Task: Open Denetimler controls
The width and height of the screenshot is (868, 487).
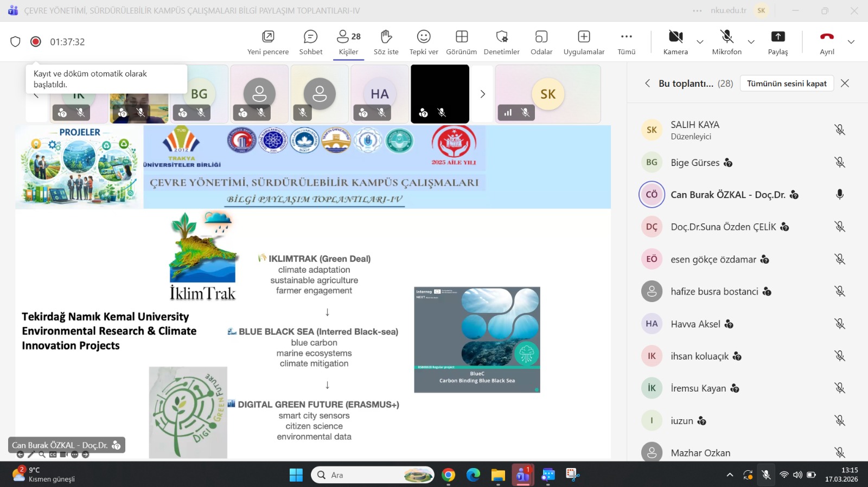Action: click(501, 42)
